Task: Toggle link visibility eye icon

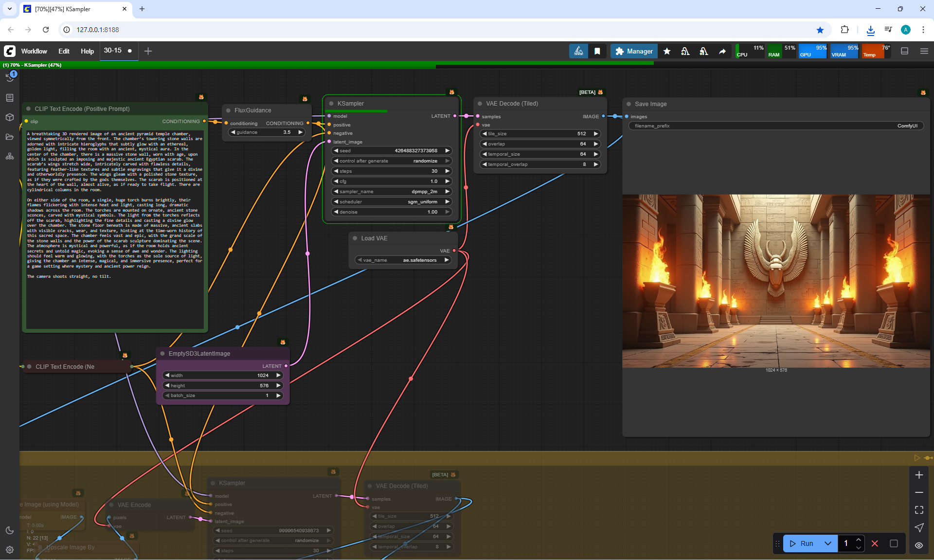Action: (x=919, y=545)
